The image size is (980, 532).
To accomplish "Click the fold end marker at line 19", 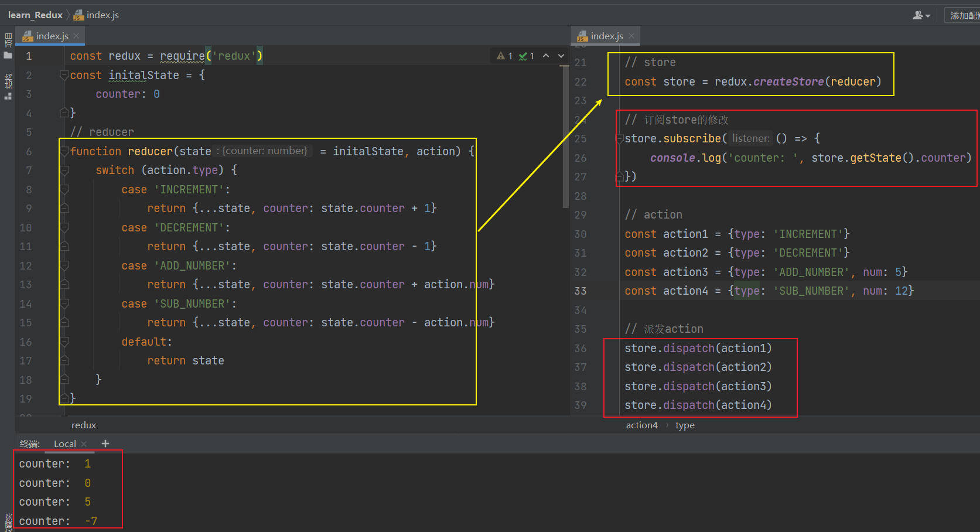I will click(x=64, y=398).
